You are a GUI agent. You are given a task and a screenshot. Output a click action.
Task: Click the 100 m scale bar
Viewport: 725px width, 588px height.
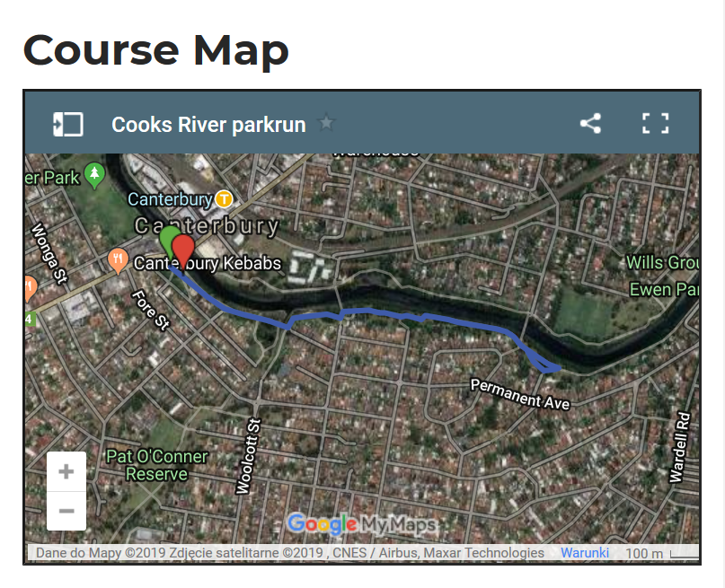point(647,552)
